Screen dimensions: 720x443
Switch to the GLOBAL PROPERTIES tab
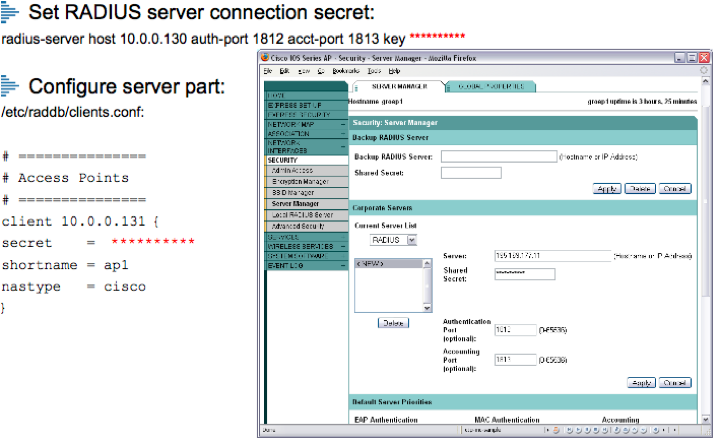[x=491, y=87]
